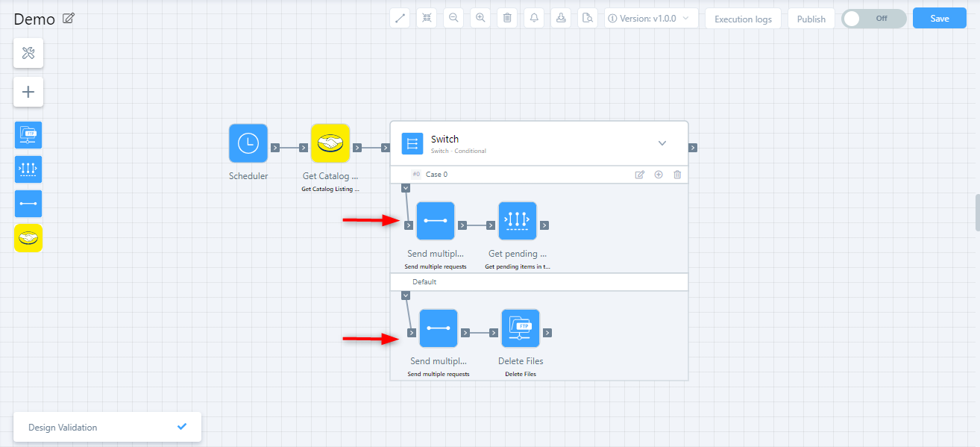Viewport: 980px width, 447px height.
Task: Click the plus add-component button in sidebar
Action: [28, 92]
